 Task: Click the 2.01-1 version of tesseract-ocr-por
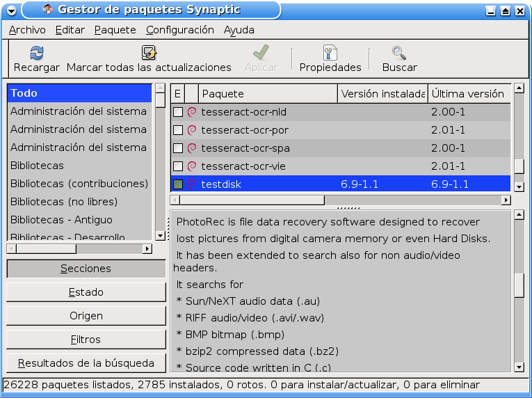point(448,129)
